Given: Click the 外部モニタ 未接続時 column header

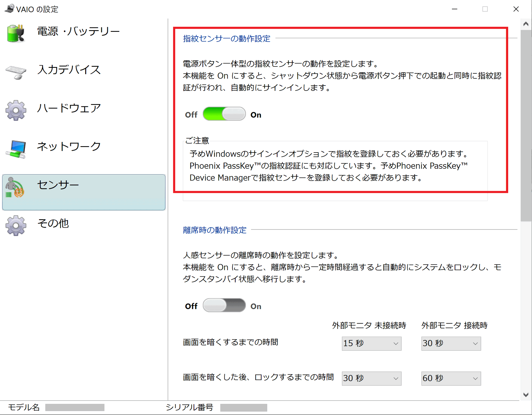Looking at the screenshot, I should (x=369, y=325).
